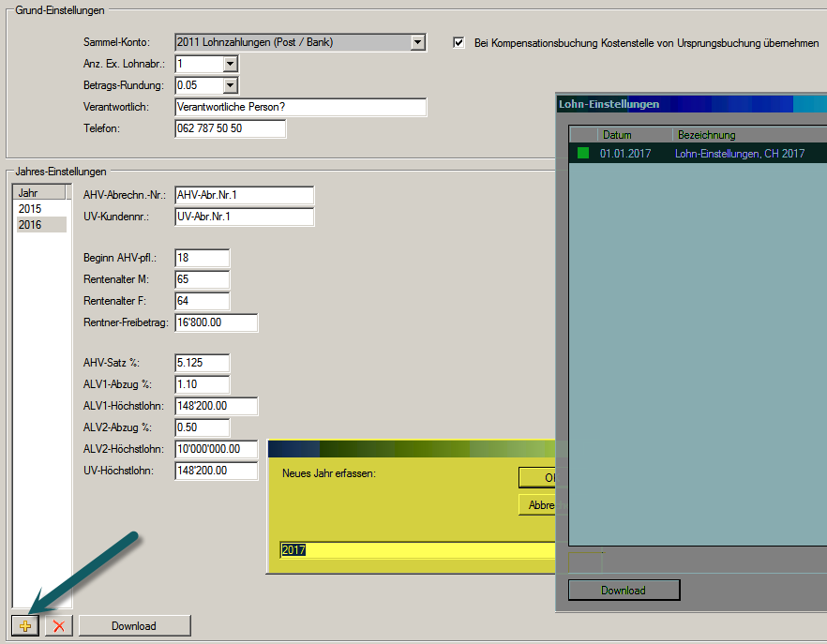Open the Sammel-Konto dropdown

(x=417, y=42)
